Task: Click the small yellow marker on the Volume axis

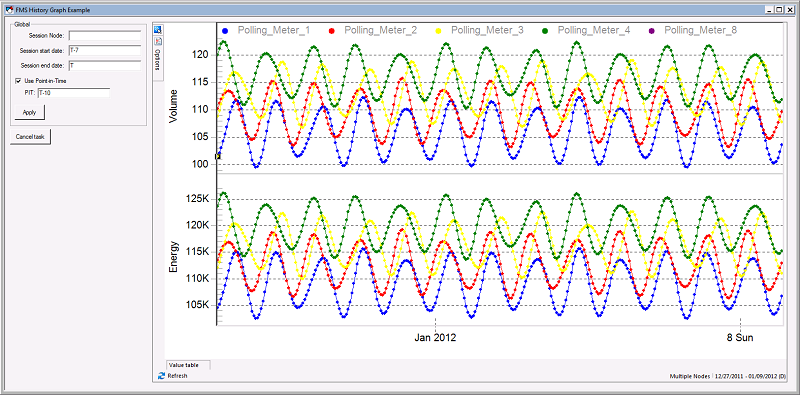Action: coord(218,156)
